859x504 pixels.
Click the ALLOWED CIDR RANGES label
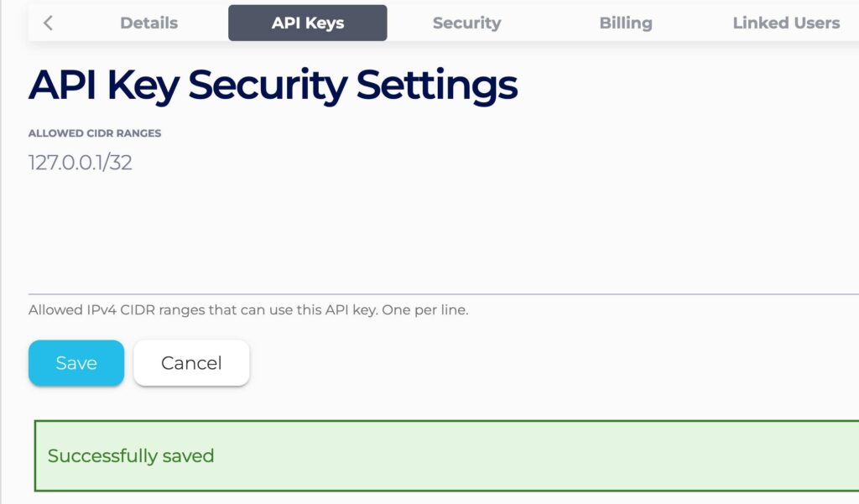pos(95,132)
